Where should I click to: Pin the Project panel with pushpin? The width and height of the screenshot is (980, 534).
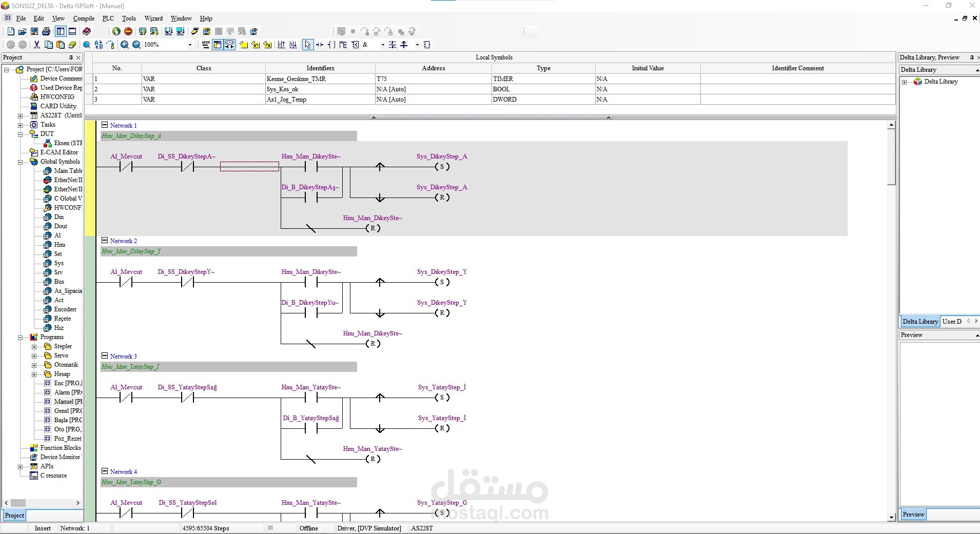coord(71,57)
